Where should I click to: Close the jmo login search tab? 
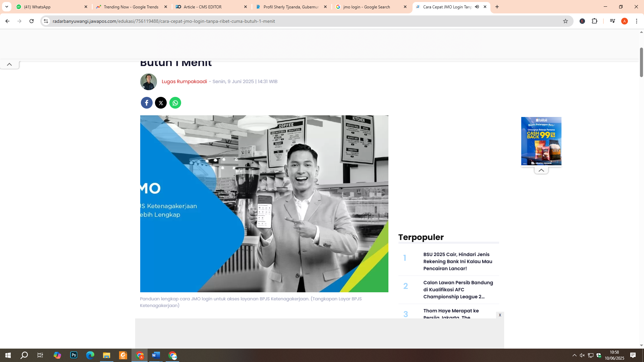tap(405, 7)
